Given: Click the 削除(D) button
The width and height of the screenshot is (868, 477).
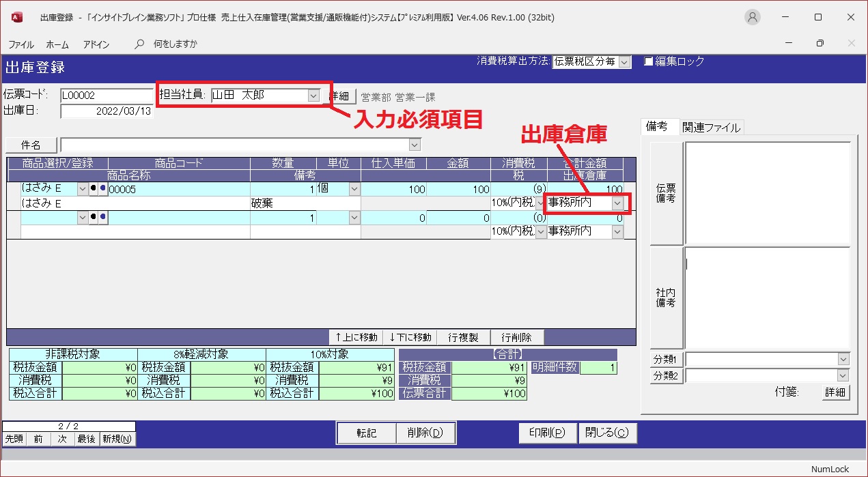Looking at the screenshot, I should tap(425, 433).
